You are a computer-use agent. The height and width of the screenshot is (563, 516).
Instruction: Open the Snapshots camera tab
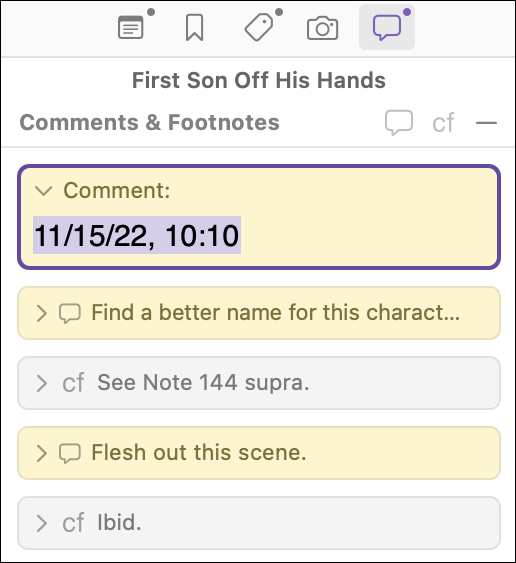pyautogui.click(x=322, y=28)
